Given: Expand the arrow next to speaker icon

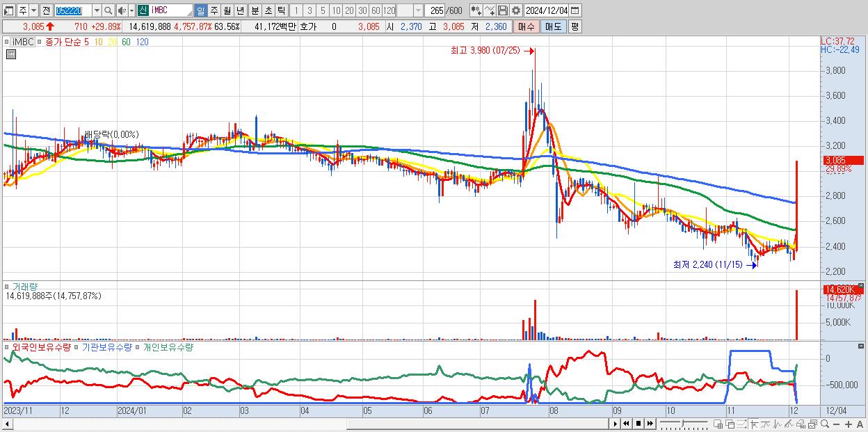Looking at the screenshot, I should click(x=131, y=10).
